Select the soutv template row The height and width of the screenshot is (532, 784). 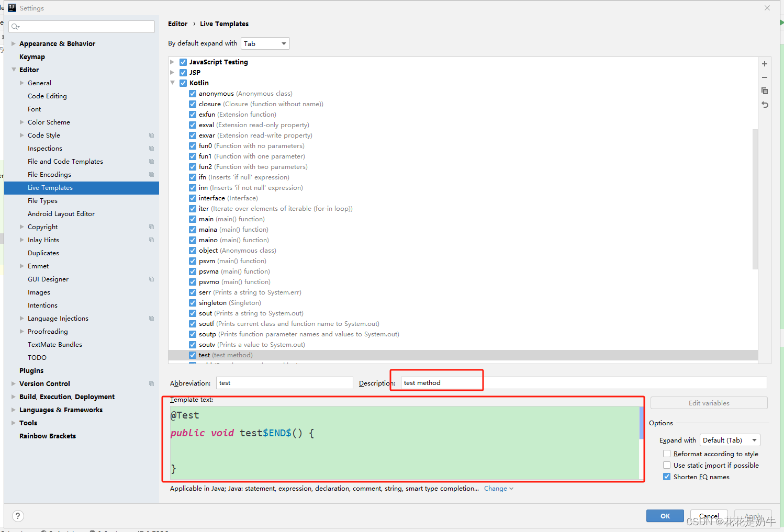463,345
